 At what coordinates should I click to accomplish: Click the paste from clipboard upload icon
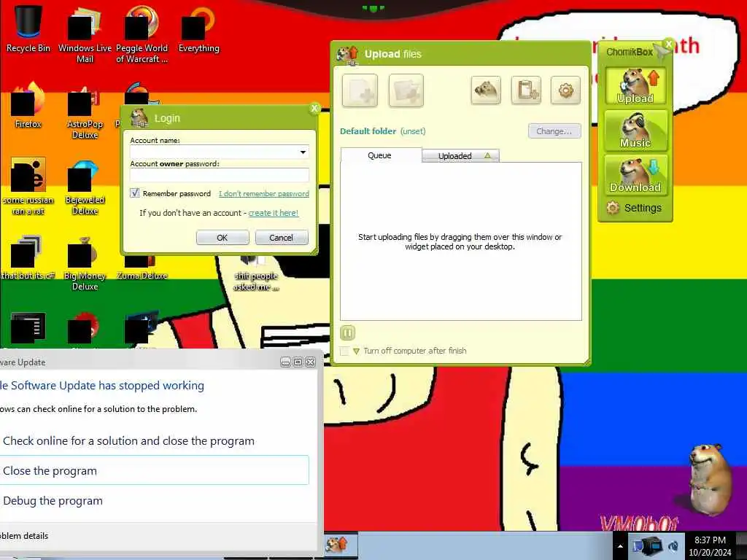(526, 90)
